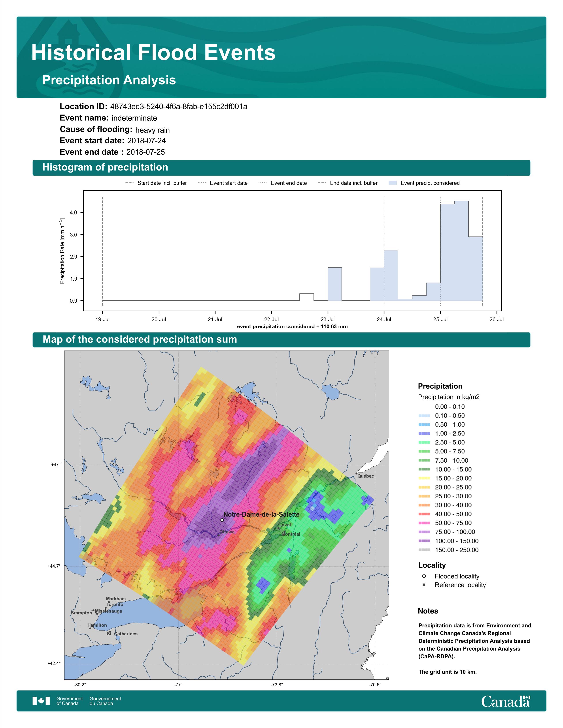The width and height of the screenshot is (563, 728).
Task: Click the '4.0' y-axis tick label
Action: pyautogui.click(x=73, y=213)
